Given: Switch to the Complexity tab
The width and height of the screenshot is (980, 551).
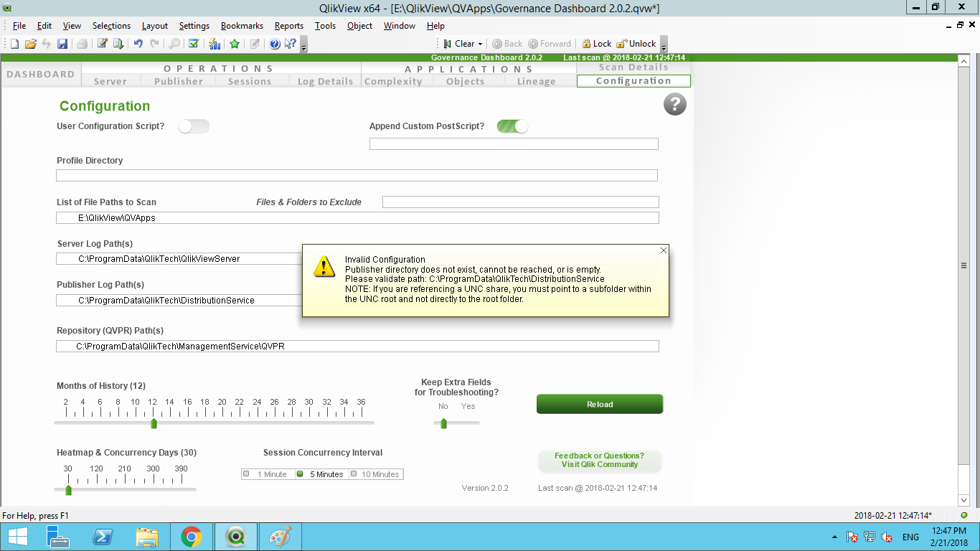Looking at the screenshot, I should [394, 81].
